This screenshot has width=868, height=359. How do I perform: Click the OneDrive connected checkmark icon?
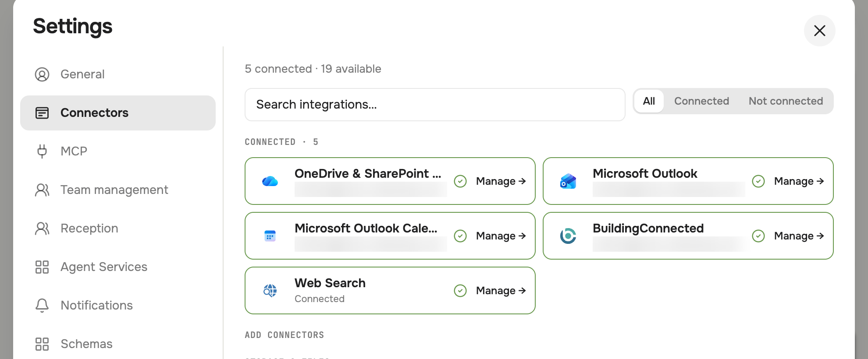coord(460,181)
